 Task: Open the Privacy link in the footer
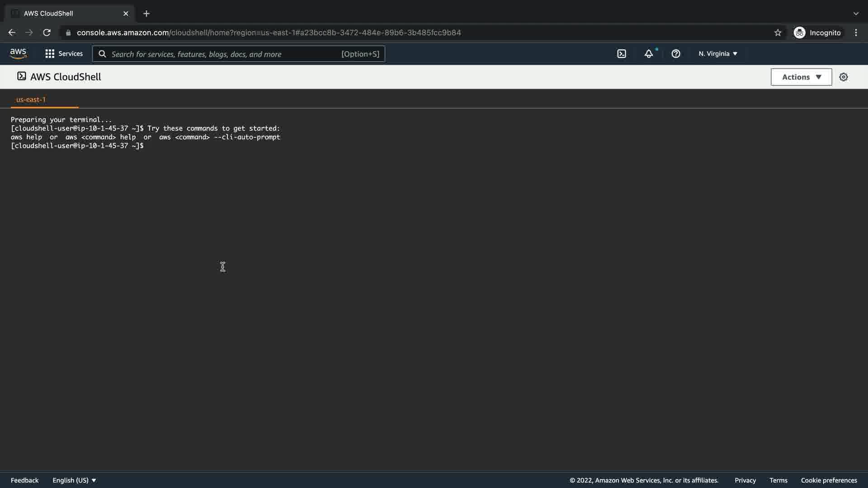click(x=745, y=480)
